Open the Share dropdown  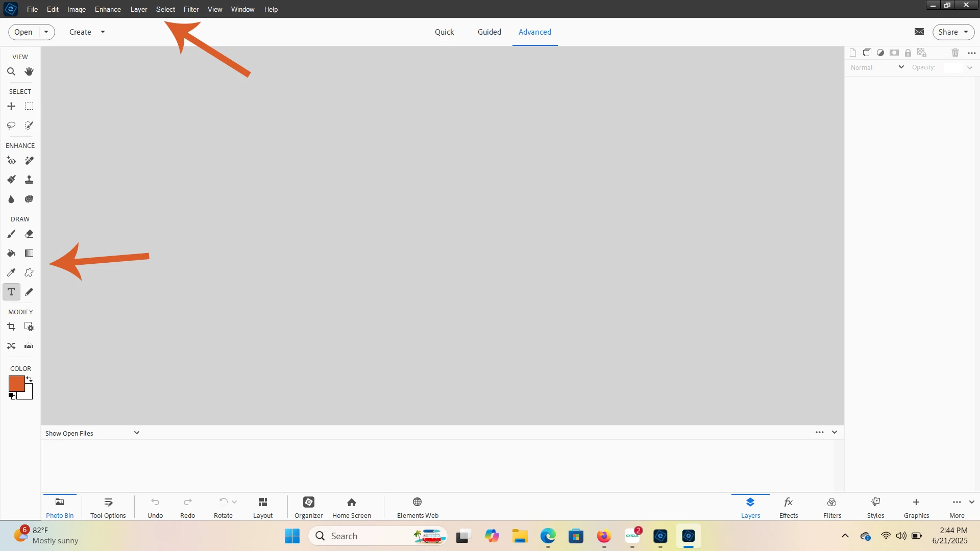[x=952, y=32]
